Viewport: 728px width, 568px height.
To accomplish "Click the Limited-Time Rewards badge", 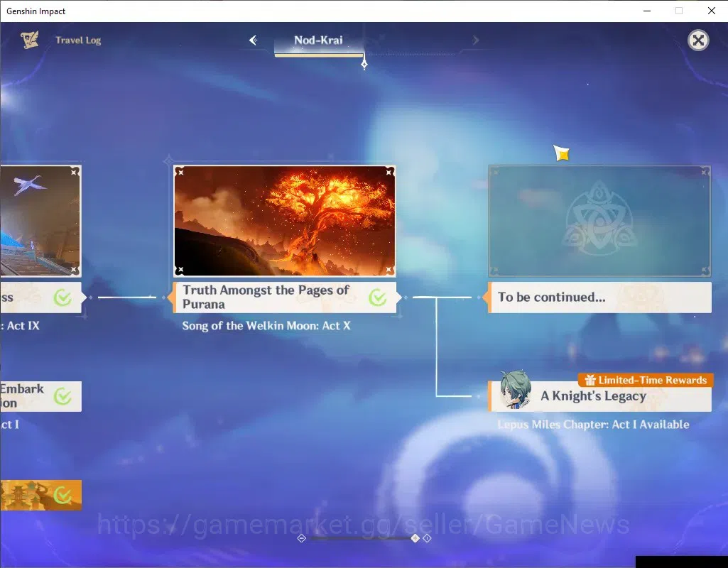I will coord(646,380).
